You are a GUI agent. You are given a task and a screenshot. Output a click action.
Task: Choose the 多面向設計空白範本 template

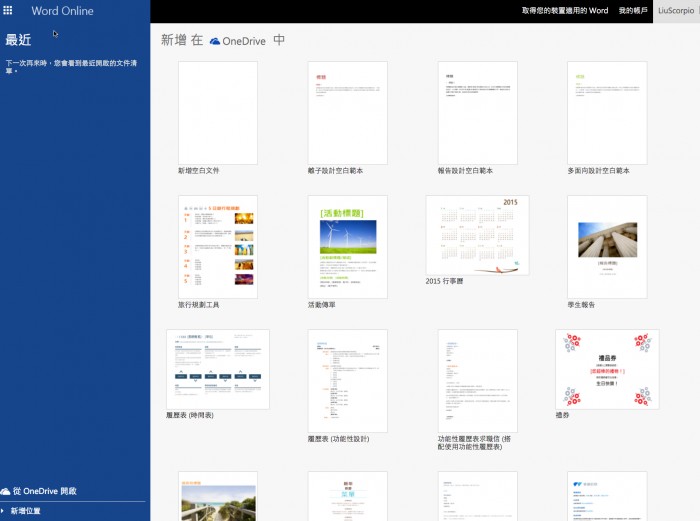pos(606,112)
